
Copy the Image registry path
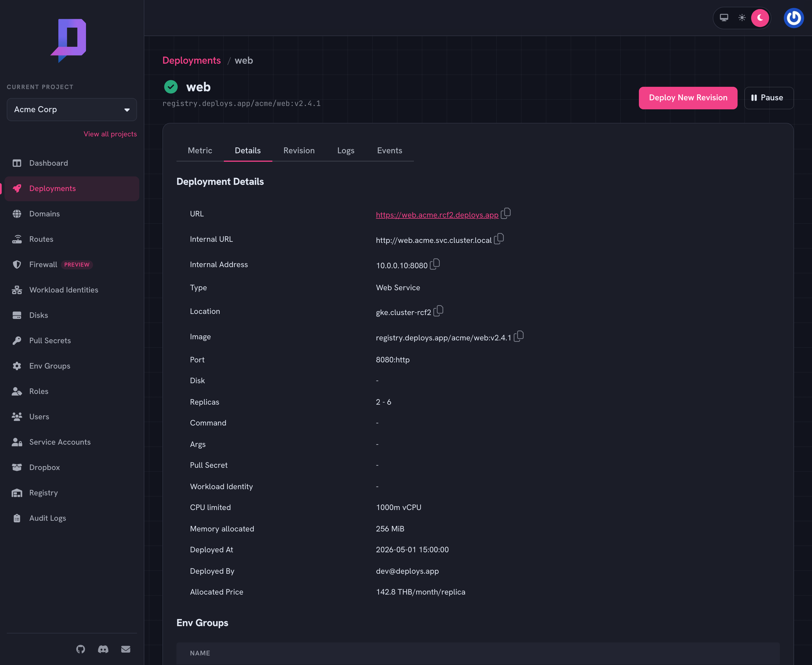click(x=519, y=336)
